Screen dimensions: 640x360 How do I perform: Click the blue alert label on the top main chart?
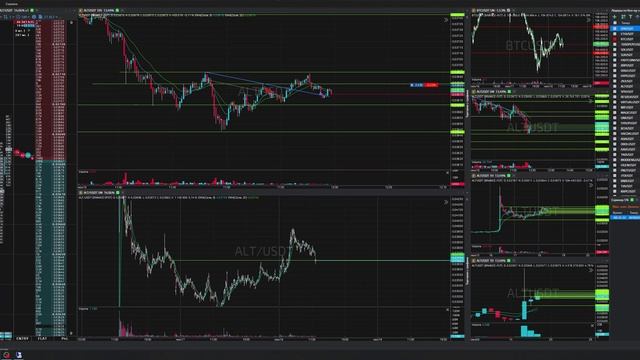click(x=417, y=85)
